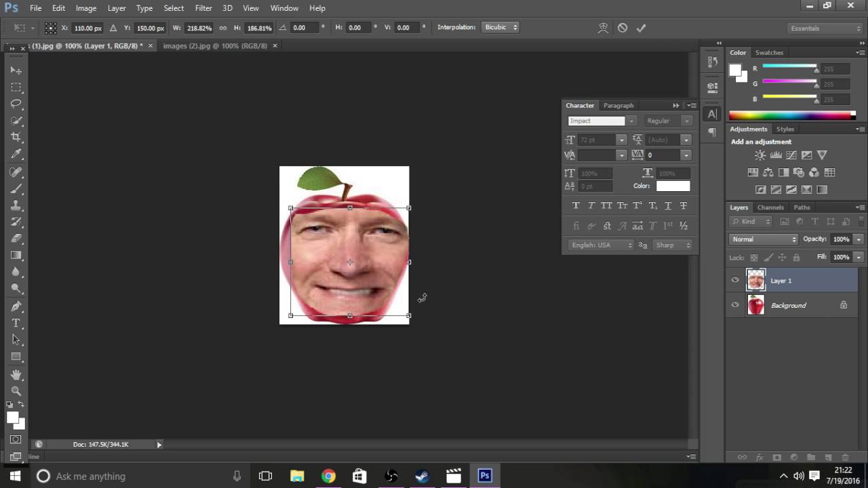Open File Explorer from taskbar
868x488 pixels.
coord(297,476)
